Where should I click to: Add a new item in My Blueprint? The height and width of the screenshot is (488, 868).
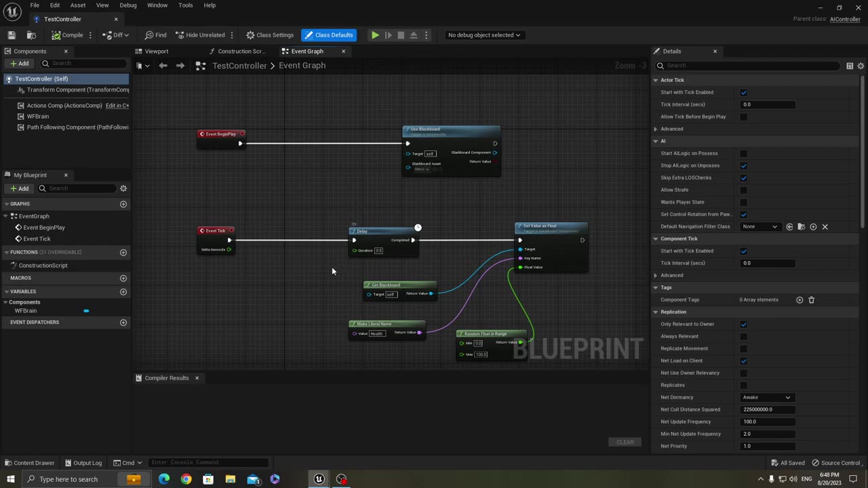19,188
